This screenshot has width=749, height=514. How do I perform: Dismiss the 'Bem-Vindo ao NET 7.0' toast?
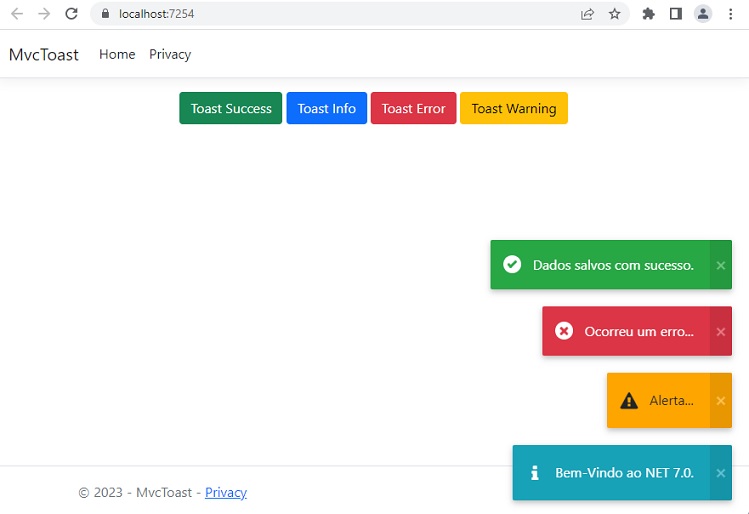[x=721, y=473]
